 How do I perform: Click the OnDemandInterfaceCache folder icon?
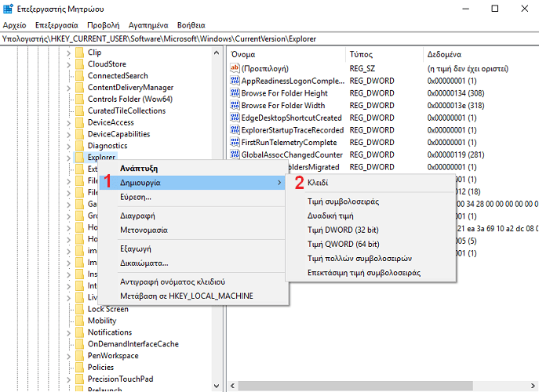79,344
